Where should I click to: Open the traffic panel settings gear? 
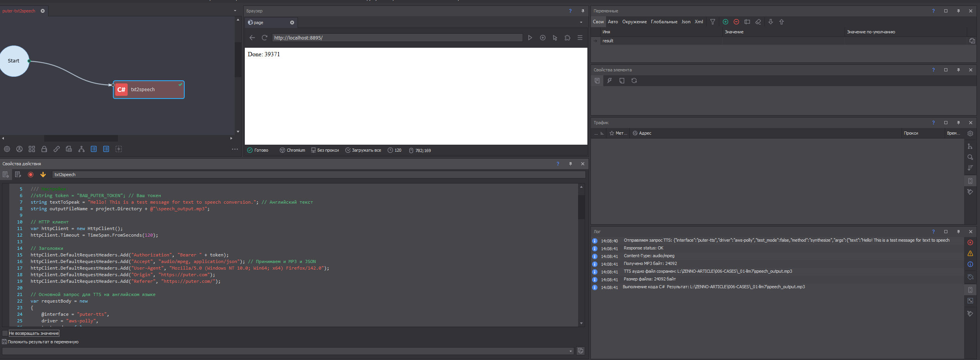(x=970, y=133)
